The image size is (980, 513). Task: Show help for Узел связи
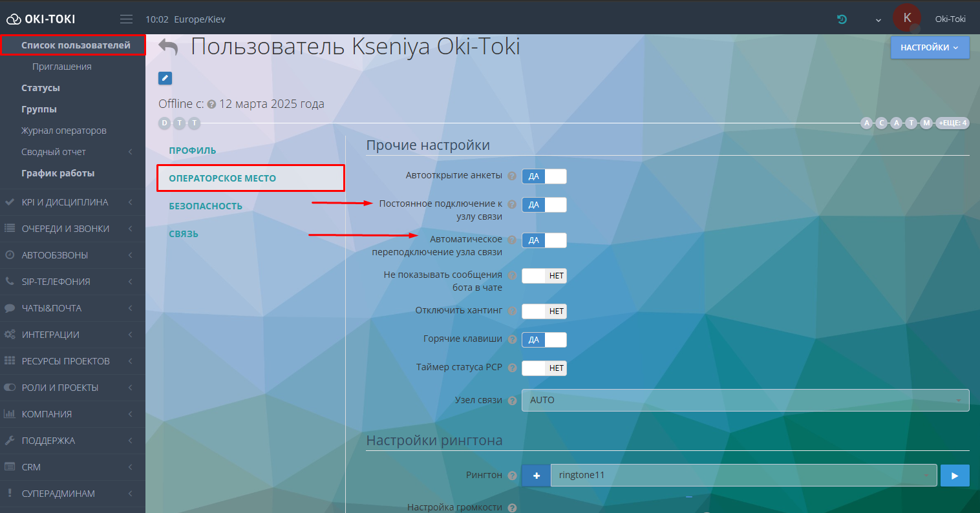[x=512, y=401]
